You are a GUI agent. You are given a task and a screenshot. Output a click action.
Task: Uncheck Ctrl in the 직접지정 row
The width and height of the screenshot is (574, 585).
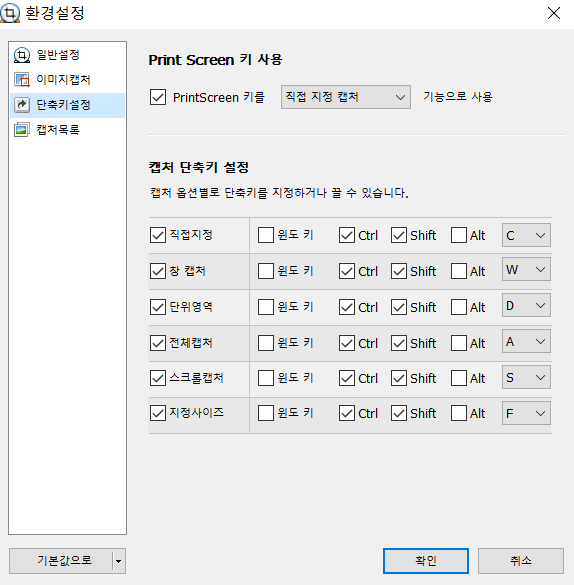pos(347,235)
